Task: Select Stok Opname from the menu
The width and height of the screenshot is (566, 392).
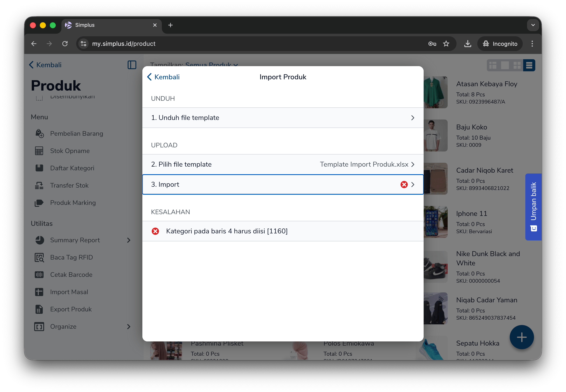Action: click(x=70, y=151)
